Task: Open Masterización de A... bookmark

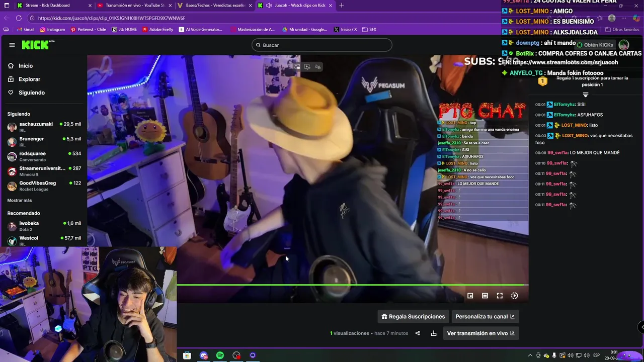Action: point(253,30)
